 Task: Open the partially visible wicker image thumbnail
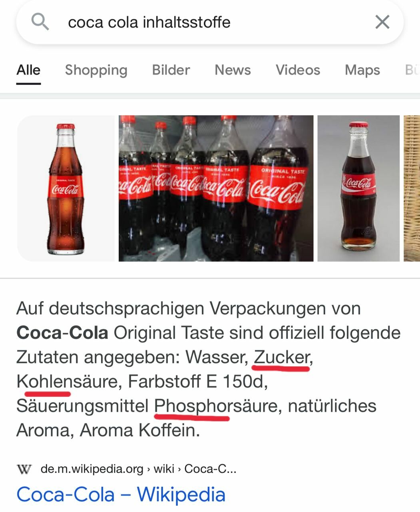tap(412, 188)
